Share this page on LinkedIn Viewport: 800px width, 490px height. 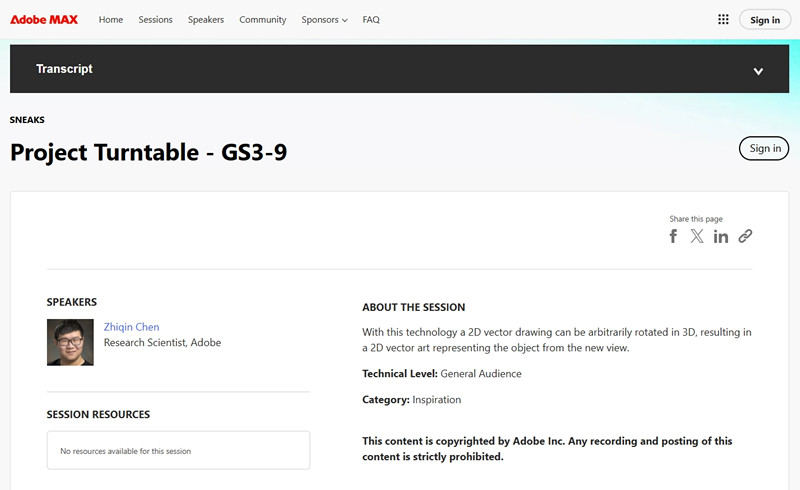click(x=721, y=236)
